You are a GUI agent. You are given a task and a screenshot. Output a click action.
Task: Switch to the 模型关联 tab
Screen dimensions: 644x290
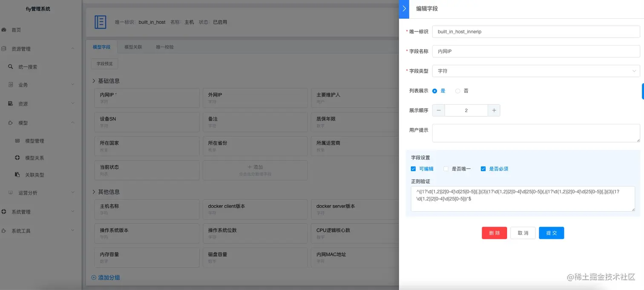[x=133, y=47]
